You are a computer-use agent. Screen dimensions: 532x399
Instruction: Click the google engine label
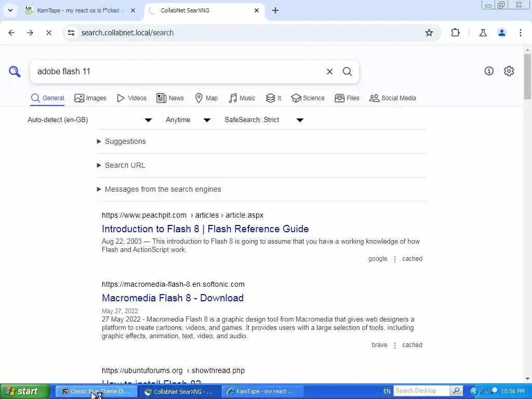pyautogui.click(x=378, y=259)
